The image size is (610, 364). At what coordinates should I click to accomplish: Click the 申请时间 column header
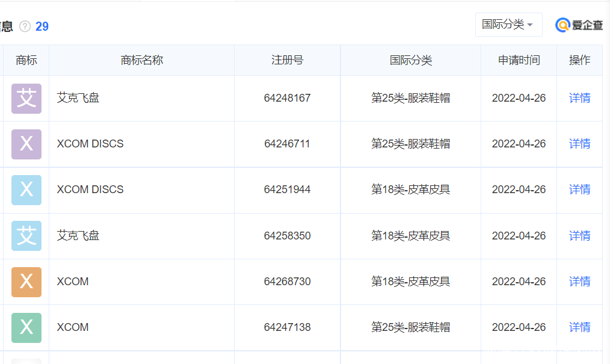click(x=519, y=60)
